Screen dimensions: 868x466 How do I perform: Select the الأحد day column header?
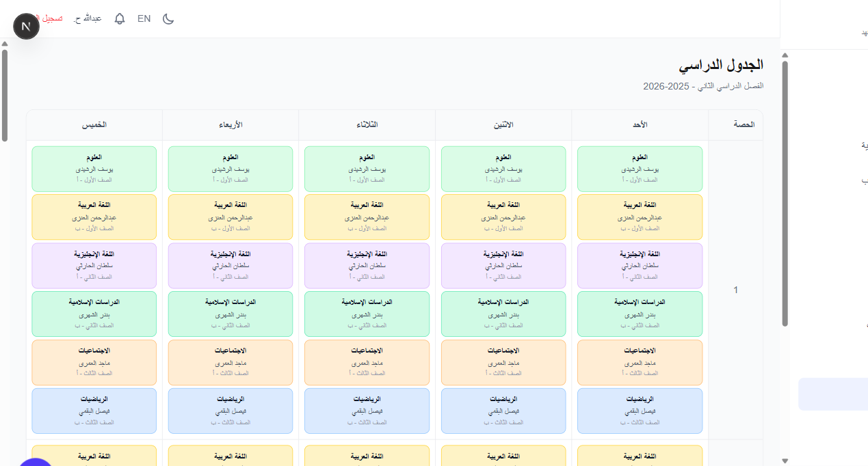coord(639,124)
